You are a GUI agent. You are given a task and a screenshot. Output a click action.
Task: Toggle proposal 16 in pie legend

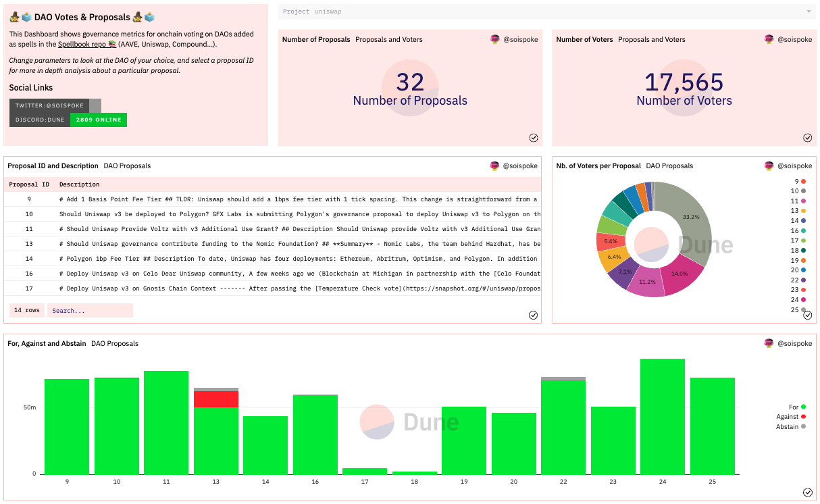pyautogui.click(x=798, y=230)
